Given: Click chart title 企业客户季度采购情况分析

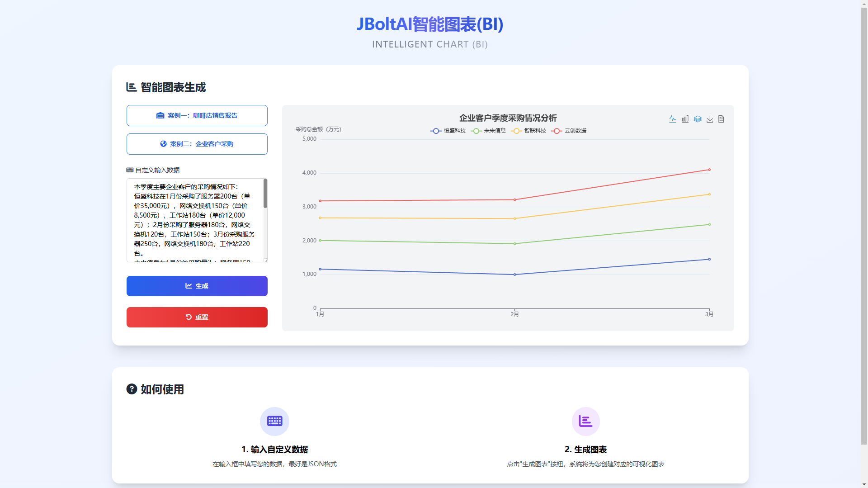Looking at the screenshot, I should pos(508,118).
